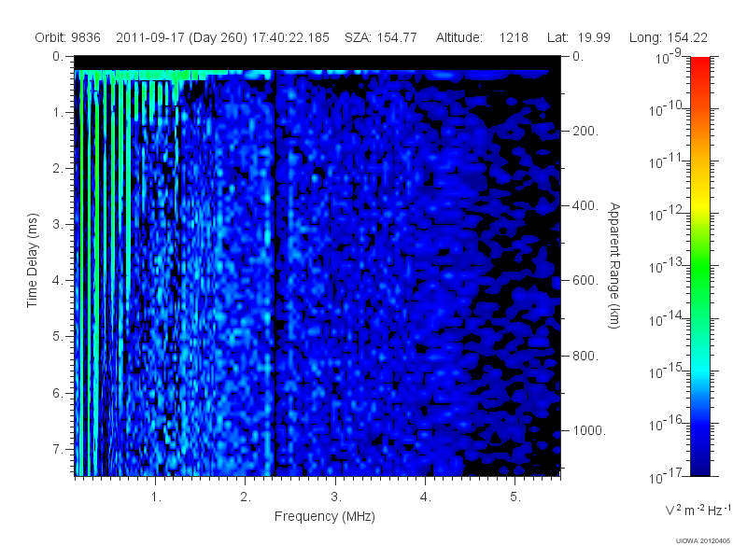Click the '3.' frequency tick label
747x560 pixels.
click(336, 497)
